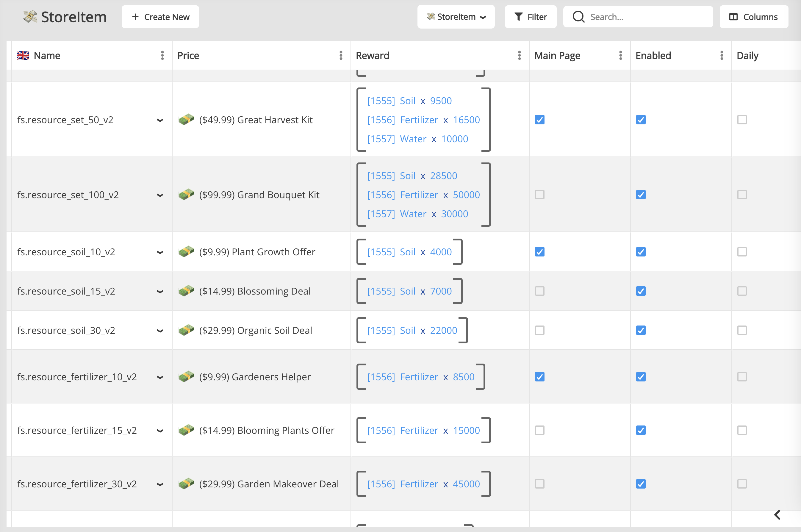The width and height of the screenshot is (801, 532).
Task: Click cash icon for Blossoming Deal
Action: tap(186, 291)
